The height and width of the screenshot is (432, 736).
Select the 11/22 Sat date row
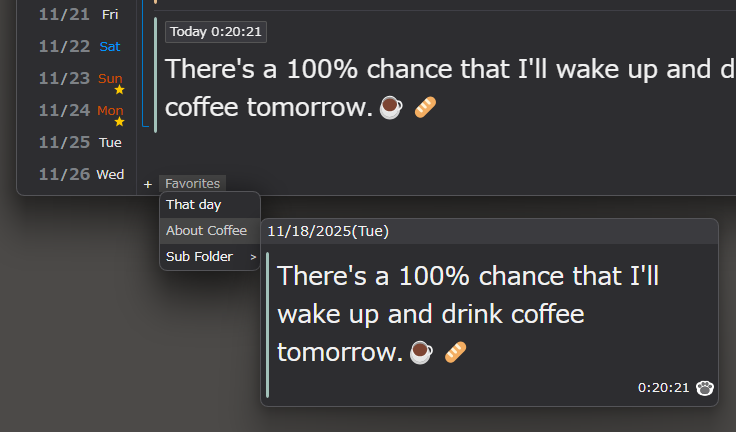(x=80, y=46)
